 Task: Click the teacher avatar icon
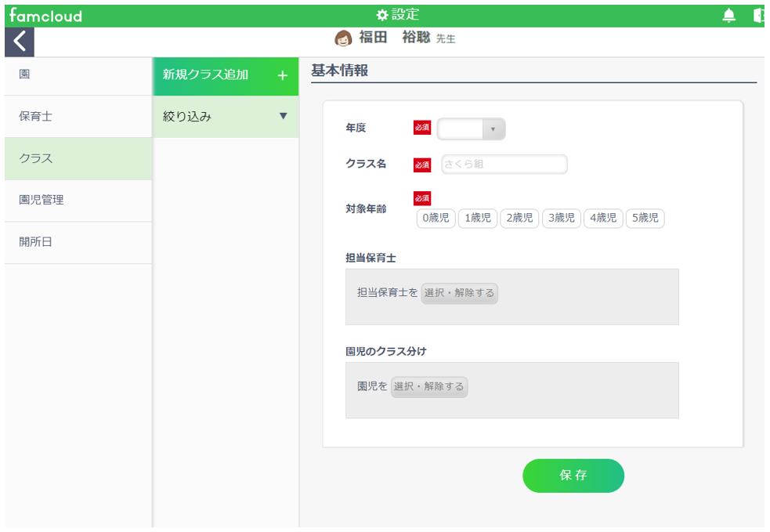(343, 38)
